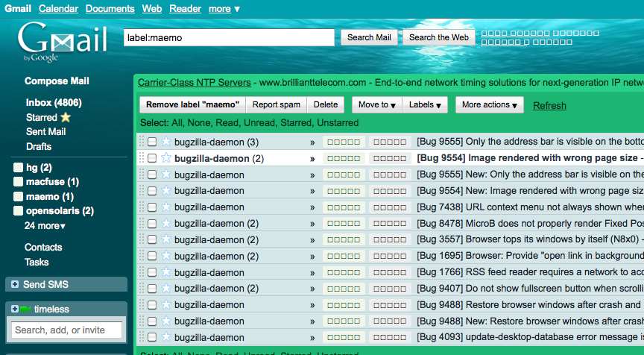The image size is (644, 355).
Task: Click the » marker on Bug 1766 row
Action: (312, 273)
